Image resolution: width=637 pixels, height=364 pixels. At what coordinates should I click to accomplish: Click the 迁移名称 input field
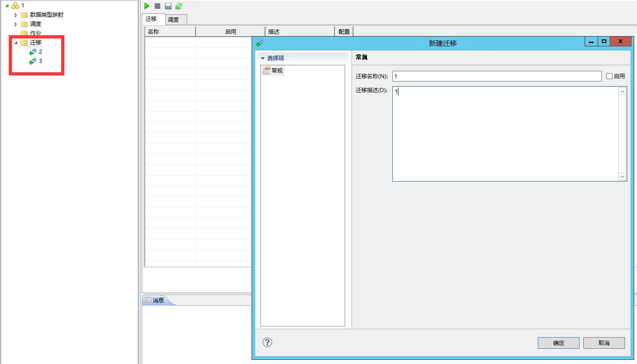(497, 76)
